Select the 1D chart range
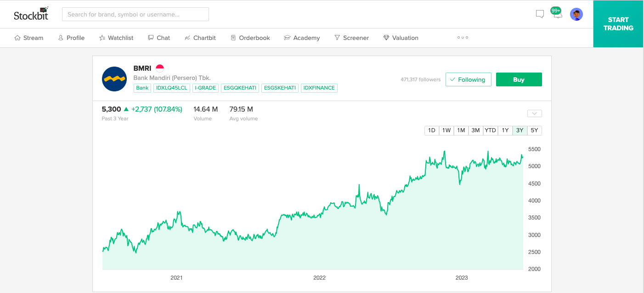This screenshot has width=644, height=293. pos(432,130)
